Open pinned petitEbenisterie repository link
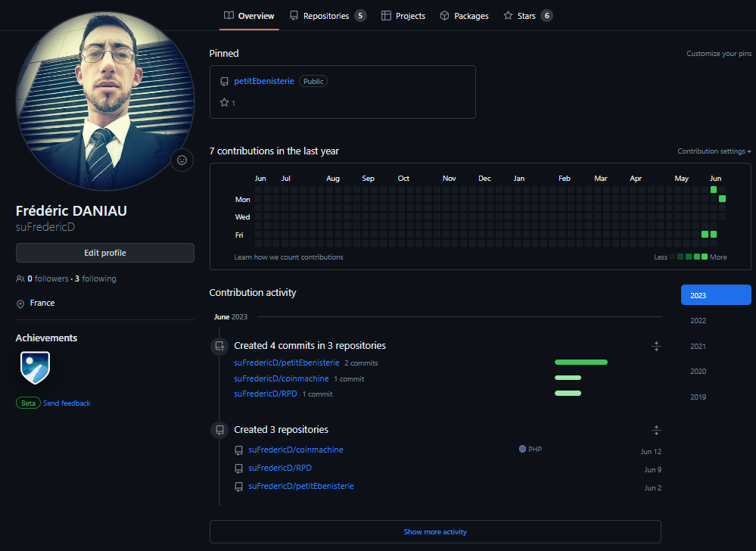 [264, 81]
